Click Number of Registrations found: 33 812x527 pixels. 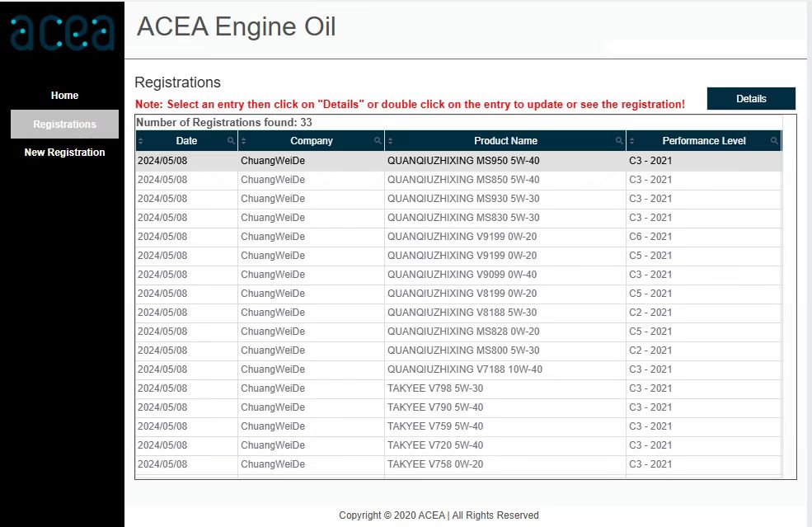[224, 123]
